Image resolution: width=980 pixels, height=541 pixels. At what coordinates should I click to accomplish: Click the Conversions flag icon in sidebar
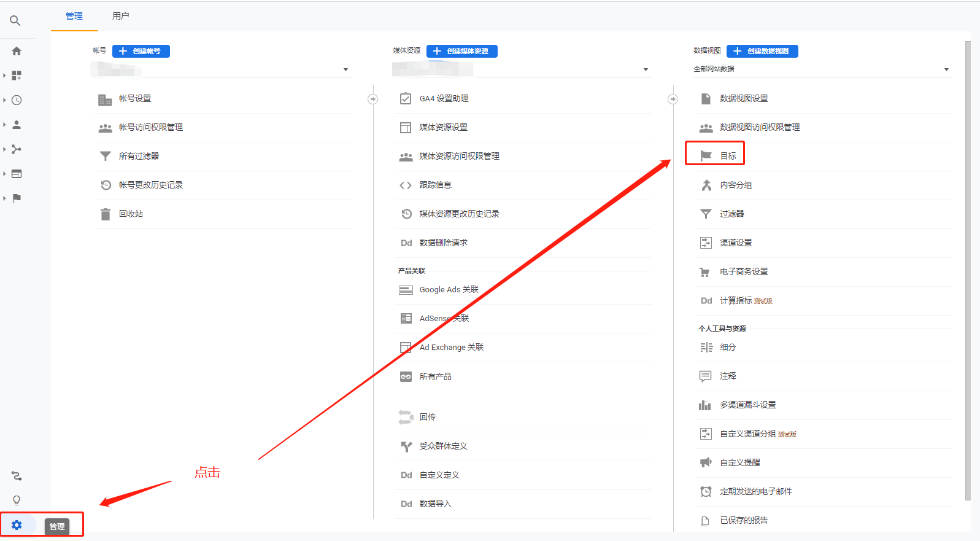(17, 198)
